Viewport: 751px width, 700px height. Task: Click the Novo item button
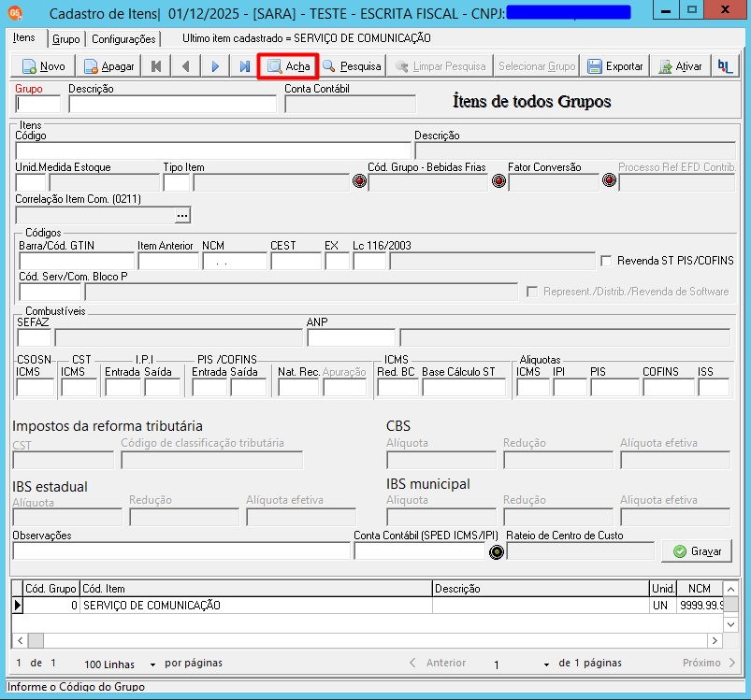click(x=43, y=66)
